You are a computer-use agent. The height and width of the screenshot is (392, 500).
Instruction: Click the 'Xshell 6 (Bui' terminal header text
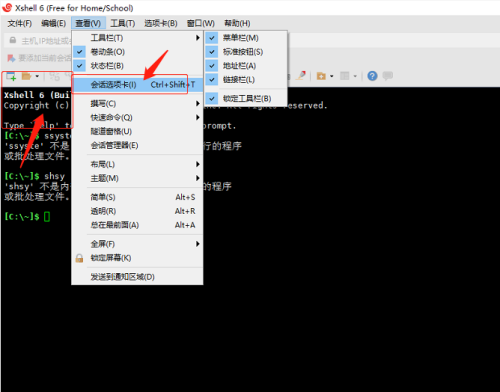tap(37, 95)
